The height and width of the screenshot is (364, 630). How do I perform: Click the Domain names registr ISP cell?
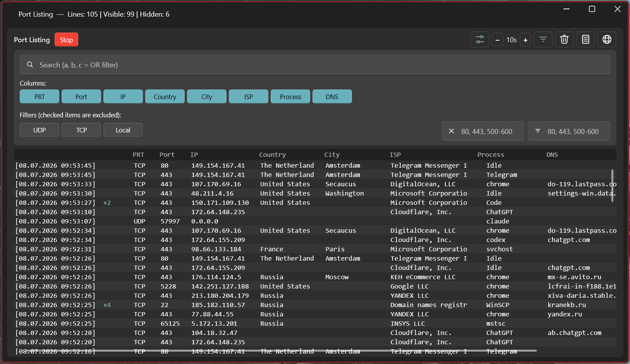coord(429,305)
